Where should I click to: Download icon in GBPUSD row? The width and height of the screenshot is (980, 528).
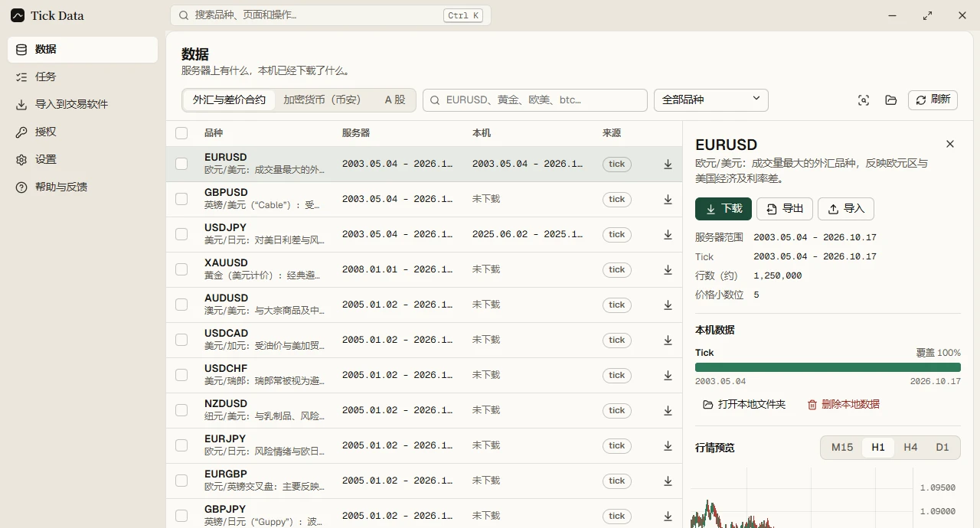coord(668,199)
